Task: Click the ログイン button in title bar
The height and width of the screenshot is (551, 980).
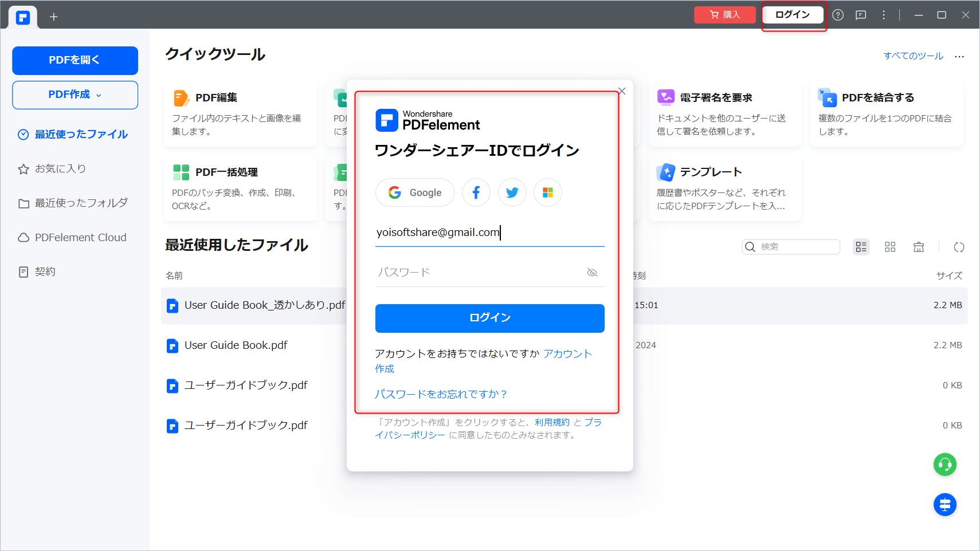Action: [x=793, y=15]
